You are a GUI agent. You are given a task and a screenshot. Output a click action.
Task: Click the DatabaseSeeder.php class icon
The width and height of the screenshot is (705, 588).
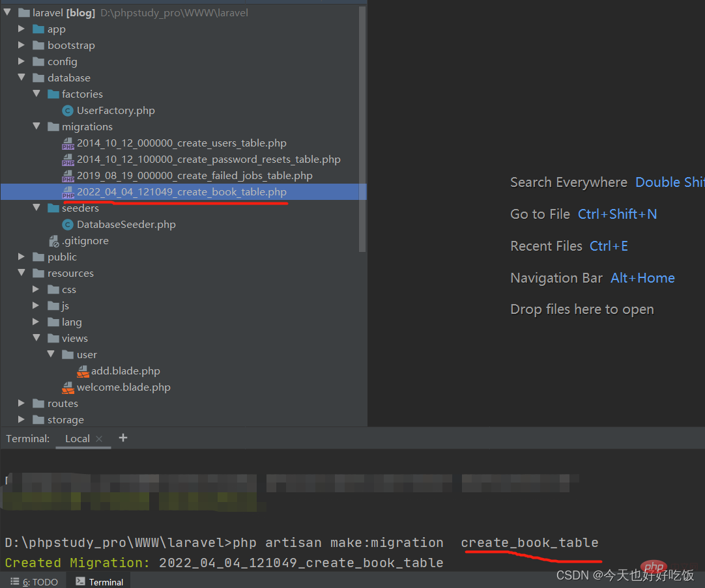68,225
